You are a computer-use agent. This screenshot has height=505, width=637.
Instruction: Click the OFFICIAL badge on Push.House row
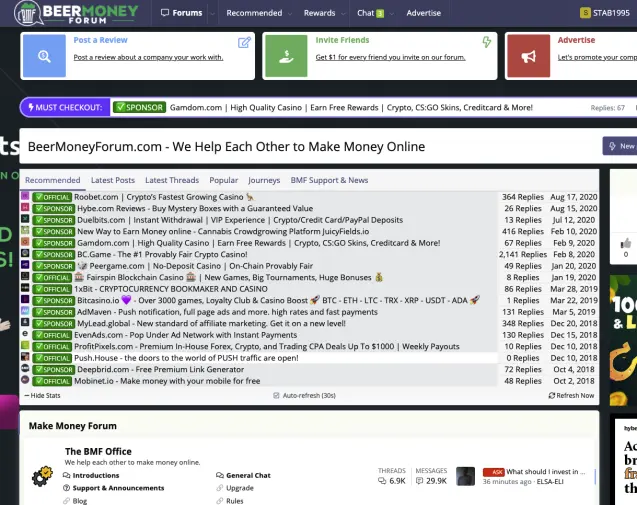(x=52, y=358)
